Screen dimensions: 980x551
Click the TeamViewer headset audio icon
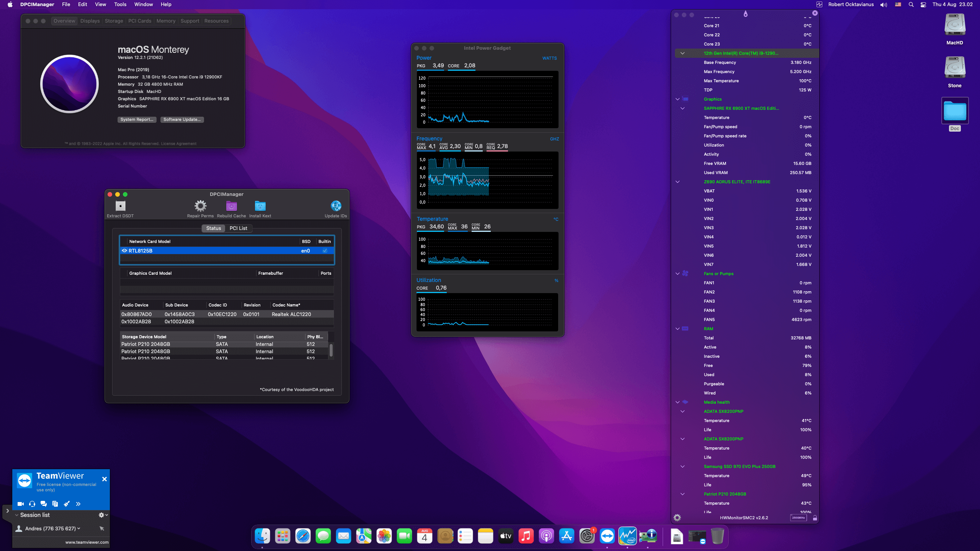coord(32,504)
